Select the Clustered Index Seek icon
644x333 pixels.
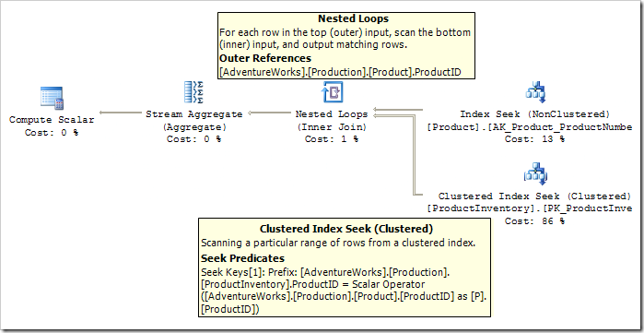(x=535, y=174)
